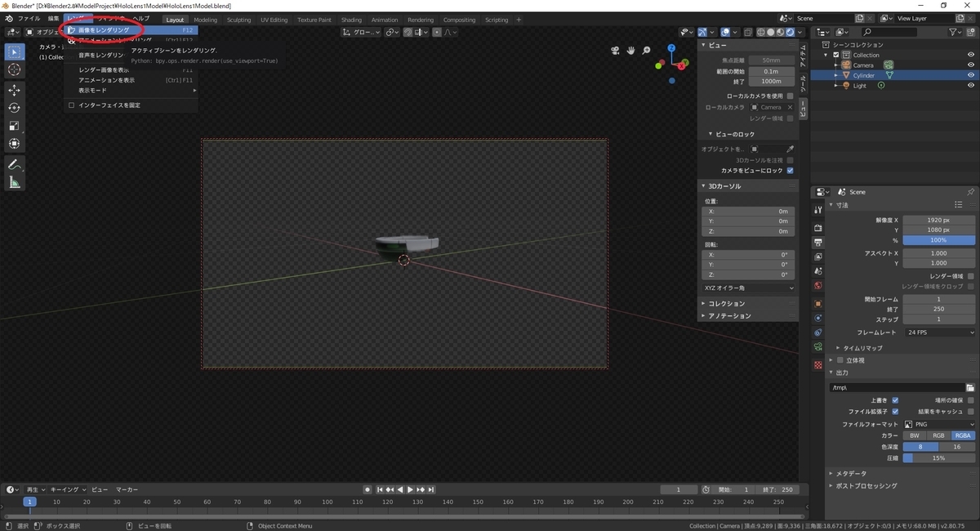
Task: Switch to the Shading workspace tab
Action: [351, 20]
